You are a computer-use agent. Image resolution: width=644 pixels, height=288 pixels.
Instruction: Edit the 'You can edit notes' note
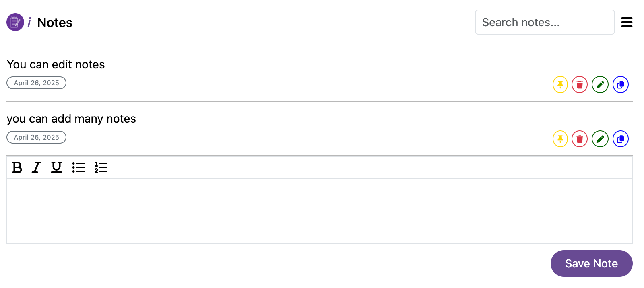click(x=600, y=84)
